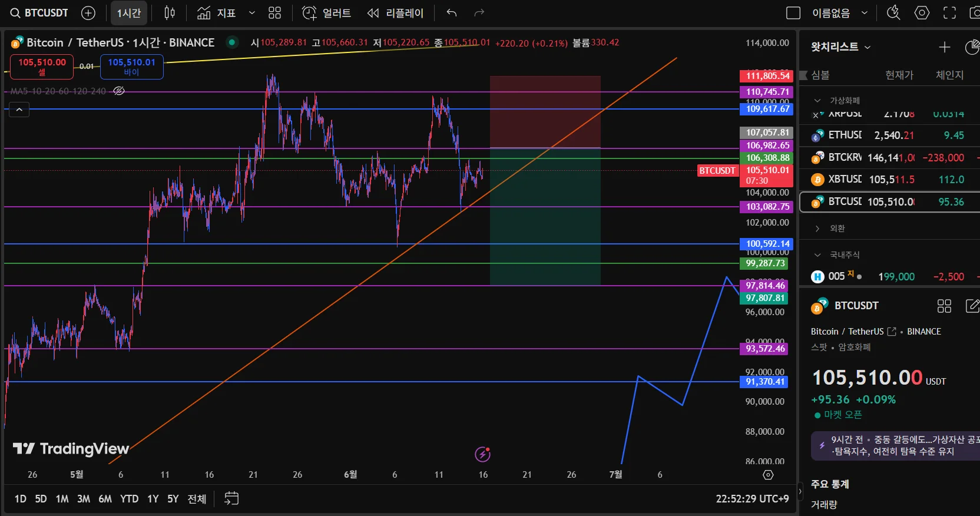Open the 왓치리스트 watchlist dropdown
The height and width of the screenshot is (516, 980).
click(x=840, y=47)
